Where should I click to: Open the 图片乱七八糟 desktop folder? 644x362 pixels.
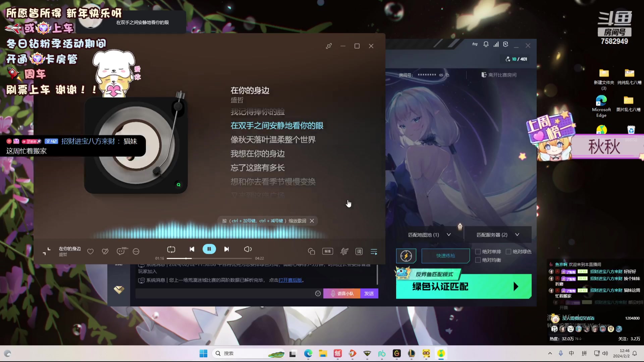click(x=628, y=104)
